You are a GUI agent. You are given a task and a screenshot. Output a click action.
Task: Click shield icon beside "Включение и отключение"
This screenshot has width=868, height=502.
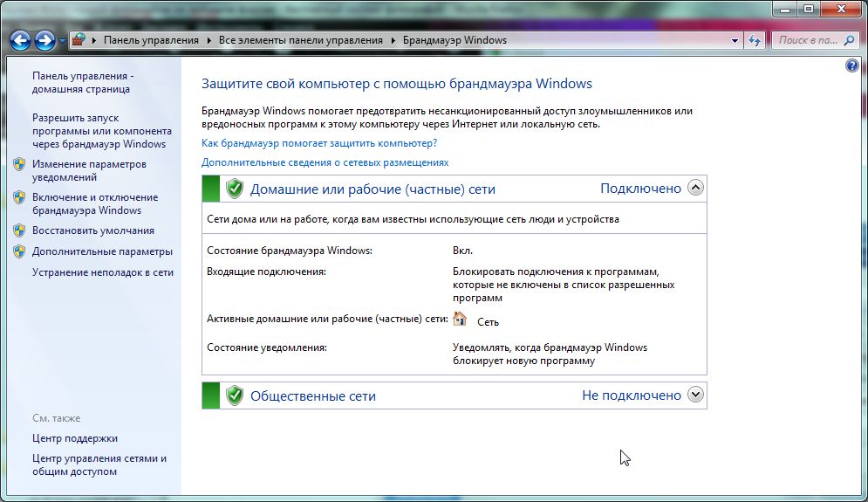click(19, 197)
